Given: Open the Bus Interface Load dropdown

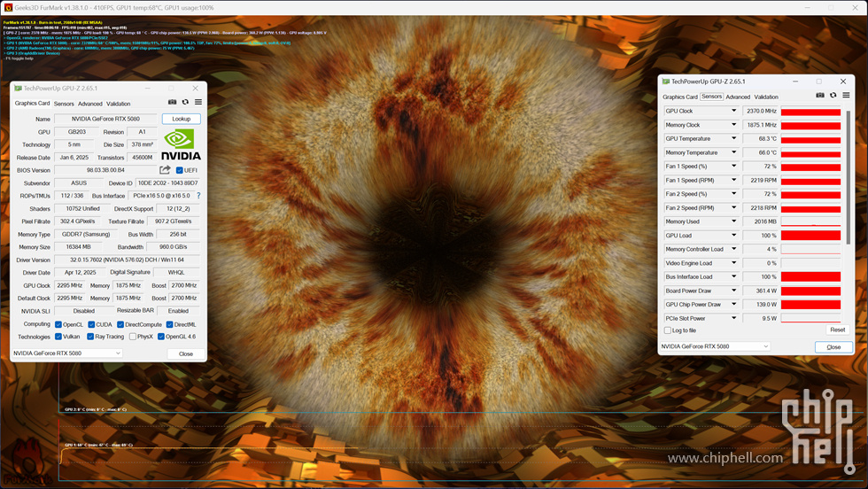Looking at the screenshot, I should [x=734, y=276].
